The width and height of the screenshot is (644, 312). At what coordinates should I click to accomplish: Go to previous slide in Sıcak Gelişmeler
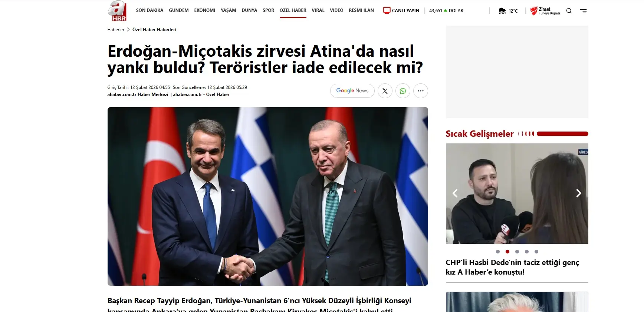pyautogui.click(x=455, y=193)
